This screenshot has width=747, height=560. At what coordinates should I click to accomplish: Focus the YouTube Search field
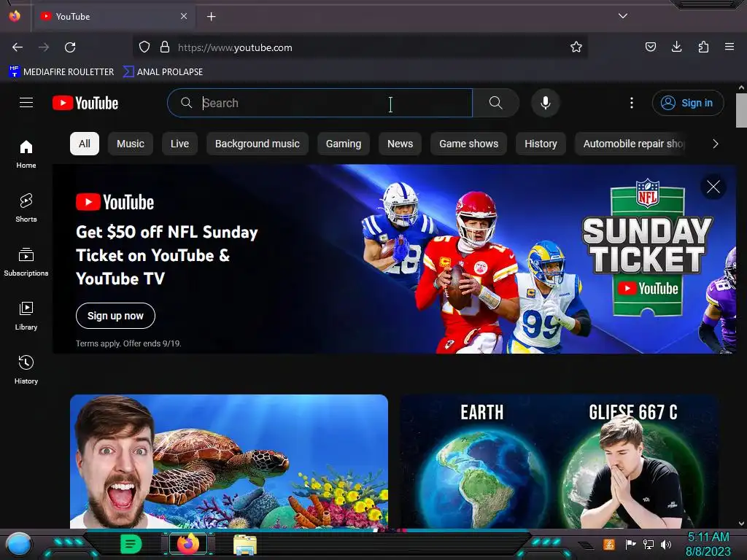[320, 103]
